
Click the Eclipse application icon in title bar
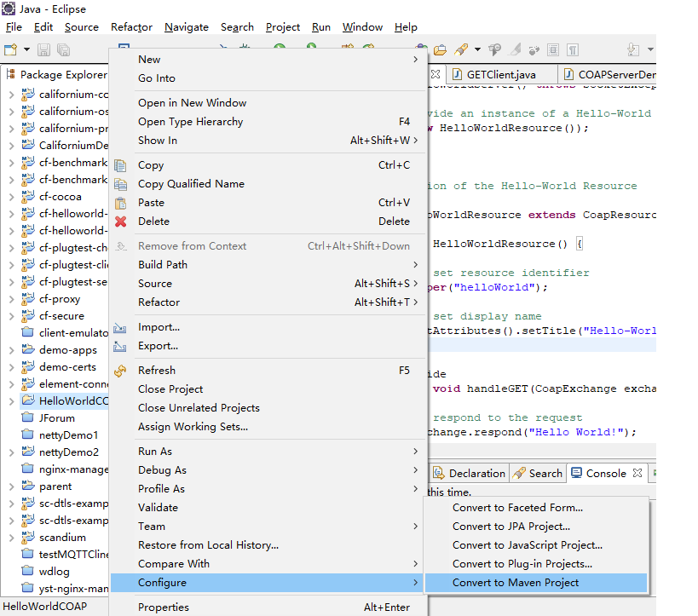tap(9, 9)
